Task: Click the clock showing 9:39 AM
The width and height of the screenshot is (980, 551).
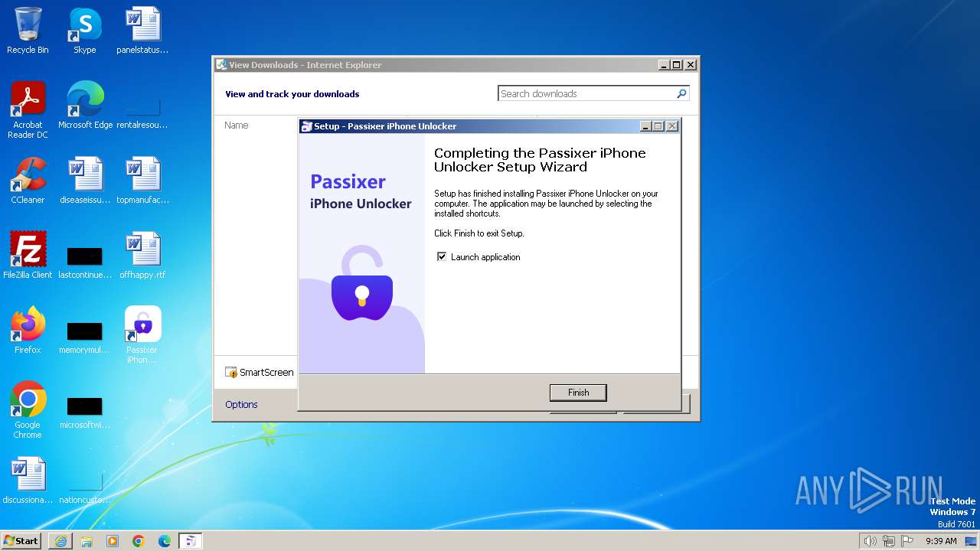Action: pos(941,541)
